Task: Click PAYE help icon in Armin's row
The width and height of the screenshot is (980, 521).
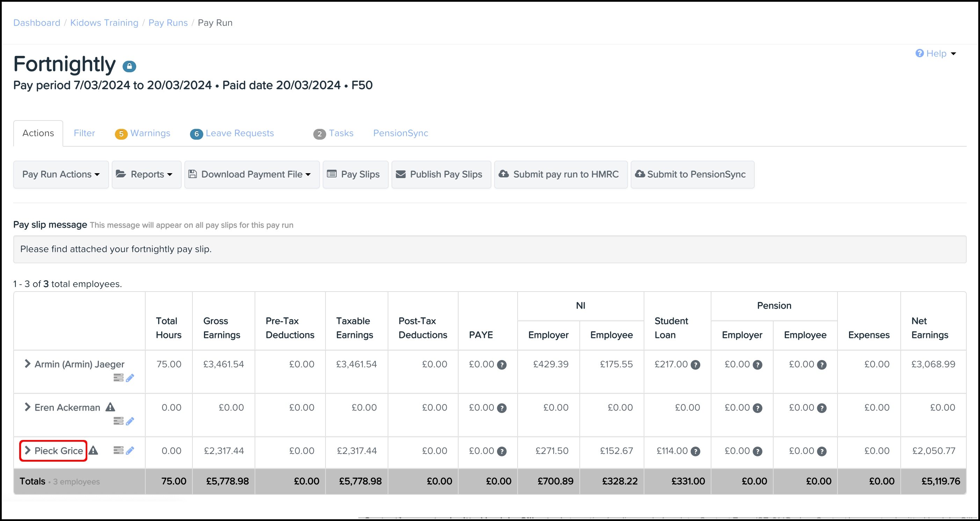Action: pyautogui.click(x=502, y=365)
